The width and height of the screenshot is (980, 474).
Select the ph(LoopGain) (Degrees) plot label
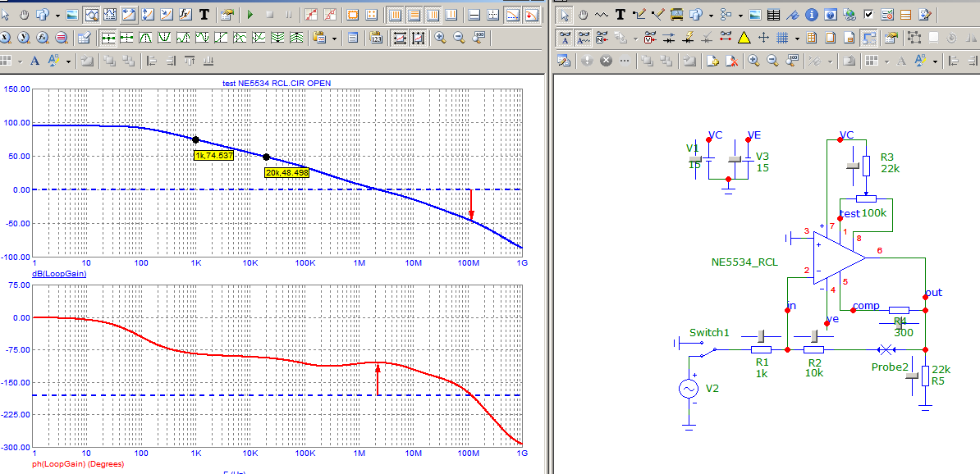[x=78, y=464]
